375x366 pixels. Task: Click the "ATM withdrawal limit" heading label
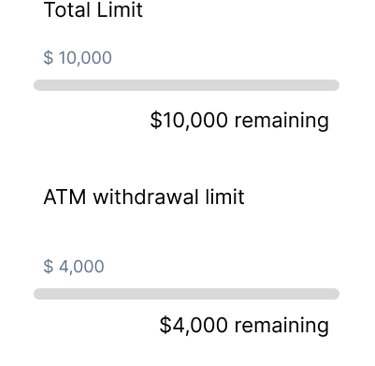[144, 197]
